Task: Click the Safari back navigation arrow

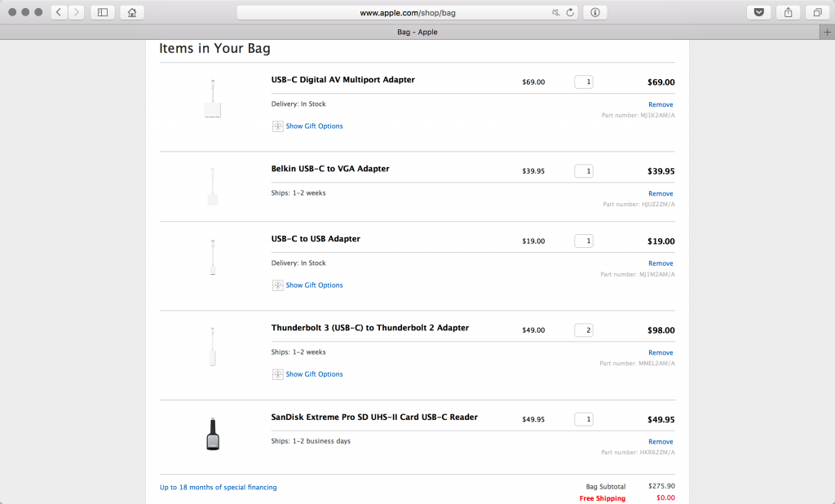Action: (x=60, y=12)
